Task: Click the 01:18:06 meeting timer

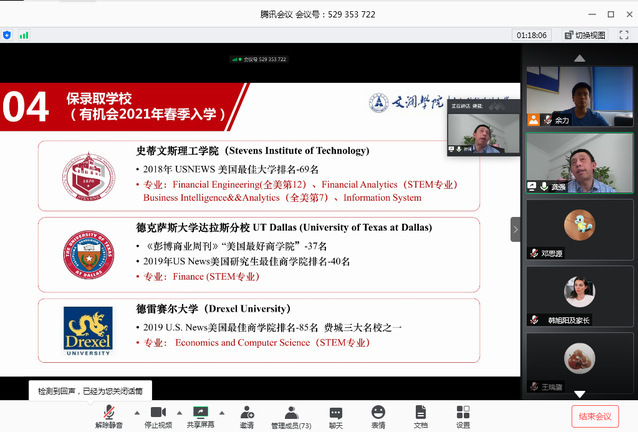Action: click(x=531, y=35)
